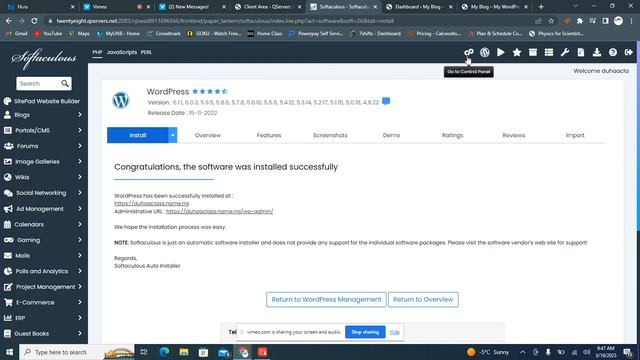This screenshot has height=360, width=640.
Task: Hide the screen sharing notice
Action: click(x=394, y=332)
